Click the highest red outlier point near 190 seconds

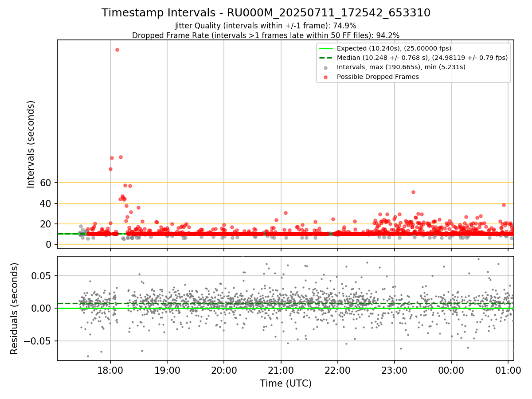(117, 50)
